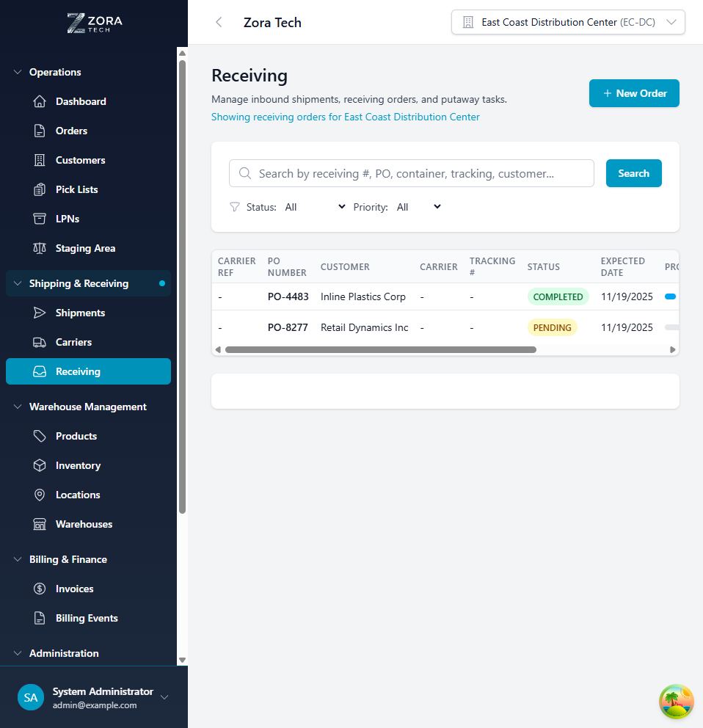Screen dimensions: 703x728
Task: Click the Invoices dollar icon
Action: coord(39,589)
